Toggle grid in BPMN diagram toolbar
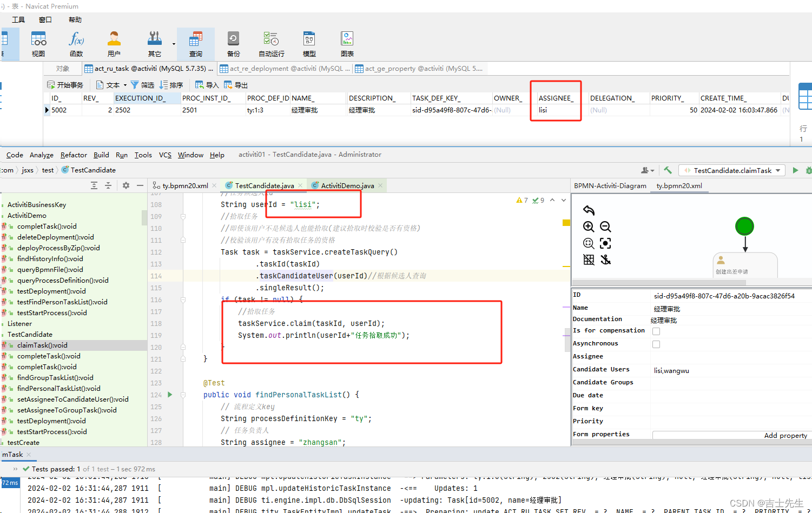 589,259
